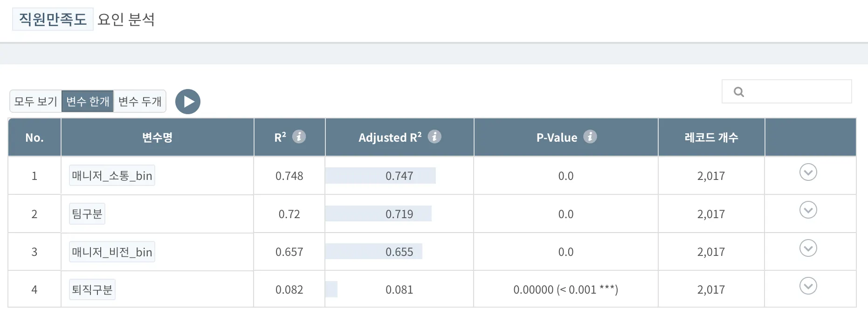Click the 매니저_비전_bin variable tag
The image size is (868, 330).
[112, 252]
